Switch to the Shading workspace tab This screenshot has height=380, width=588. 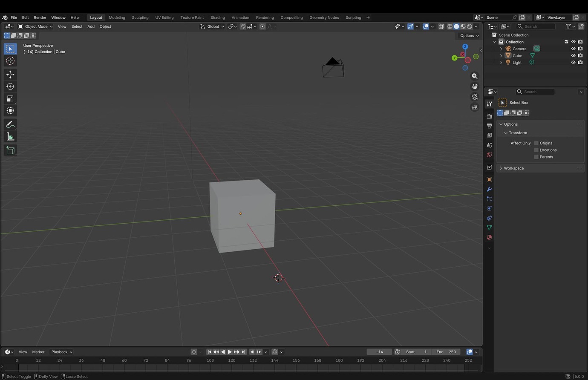217,17
